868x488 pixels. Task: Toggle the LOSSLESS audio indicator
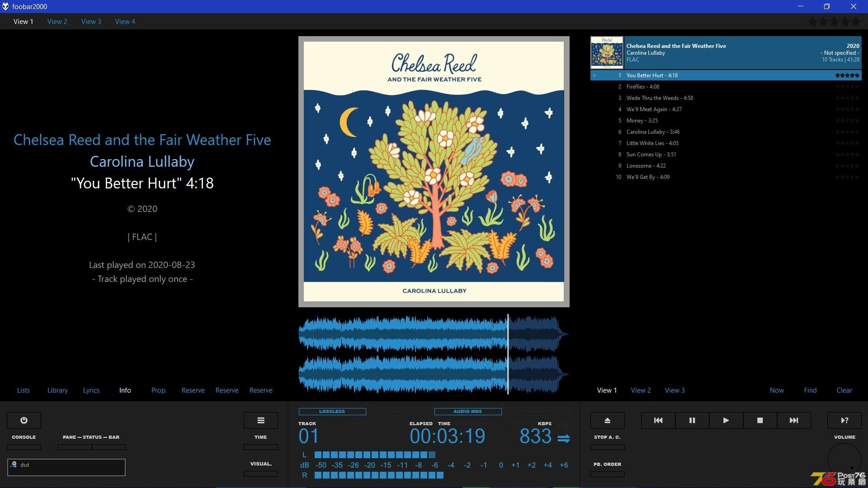pyautogui.click(x=331, y=411)
